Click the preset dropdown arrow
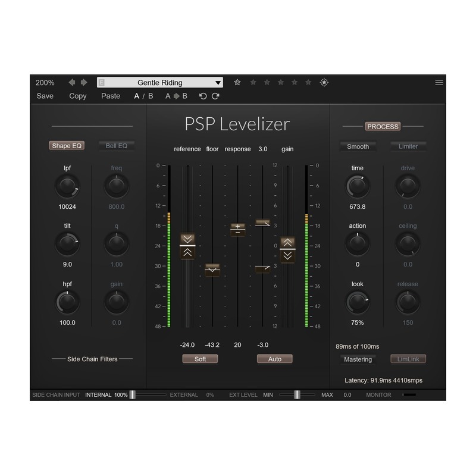Image resolution: width=476 pixels, height=476 pixels. click(x=218, y=83)
